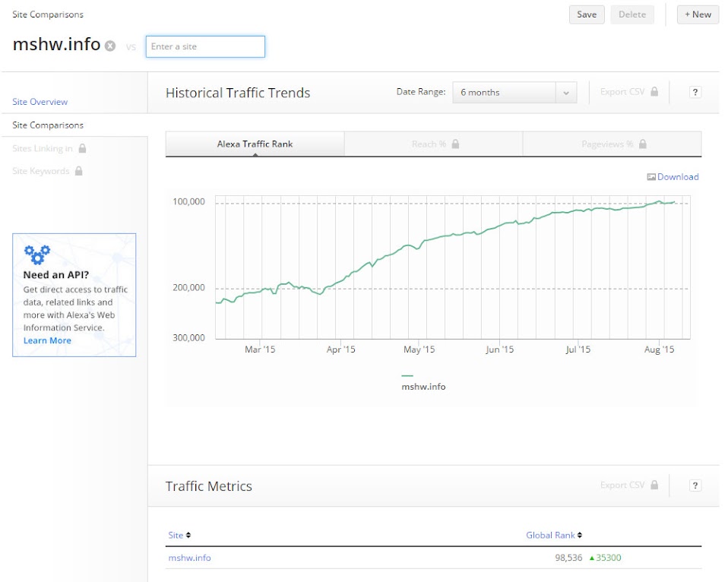Image resolution: width=728 pixels, height=582 pixels.
Task: Click the May '15 axis label
Action: (x=419, y=350)
